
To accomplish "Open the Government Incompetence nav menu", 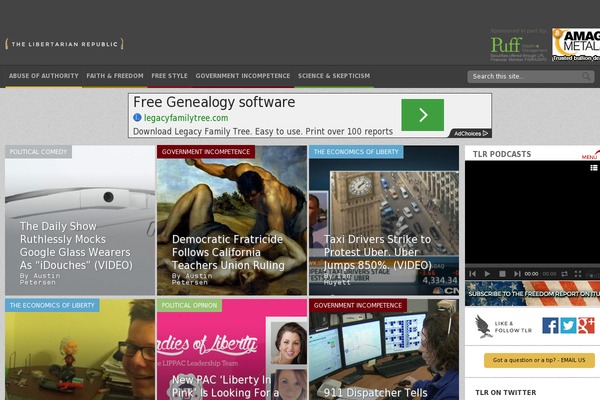I will click(x=243, y=76).
